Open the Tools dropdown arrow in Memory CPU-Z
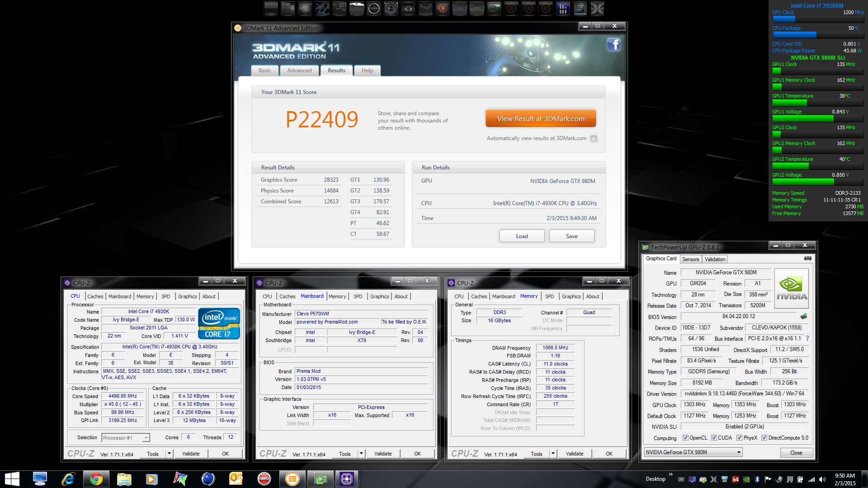The image size is (868, 488). [x=552, y=454]
